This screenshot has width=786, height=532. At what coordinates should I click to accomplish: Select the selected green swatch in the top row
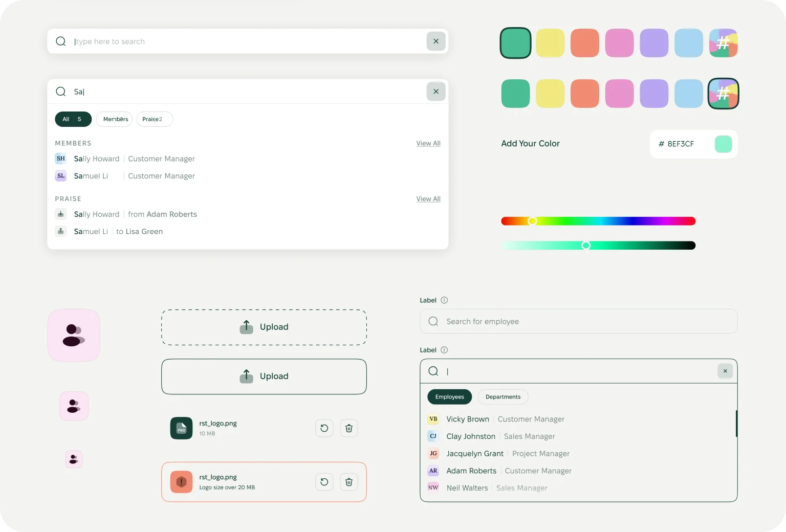515,43
